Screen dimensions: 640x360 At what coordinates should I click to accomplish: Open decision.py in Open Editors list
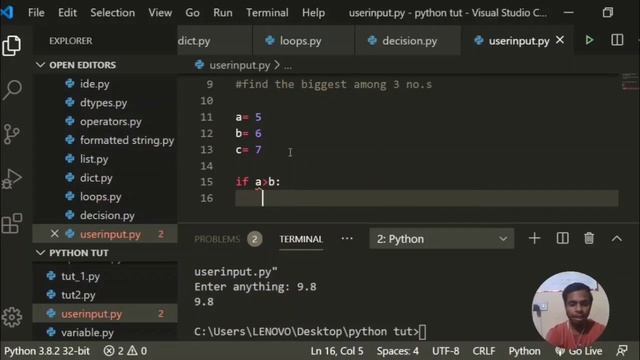tap(105, 215)
